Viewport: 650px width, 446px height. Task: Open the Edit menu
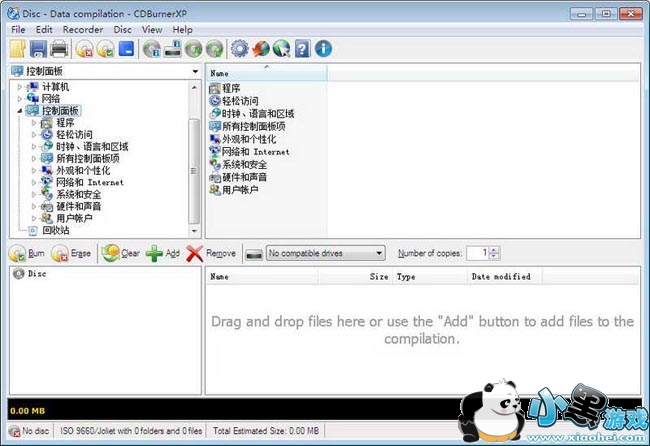tap(44, 29)
